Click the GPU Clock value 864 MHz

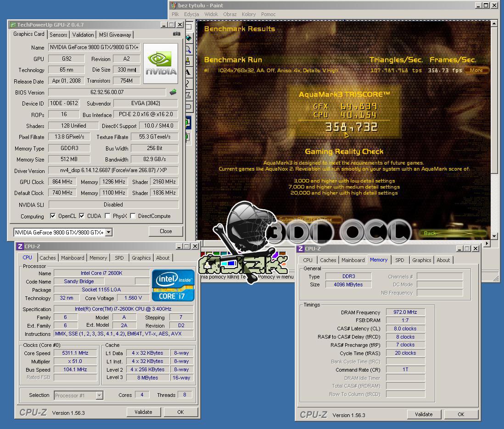point(62,182)
